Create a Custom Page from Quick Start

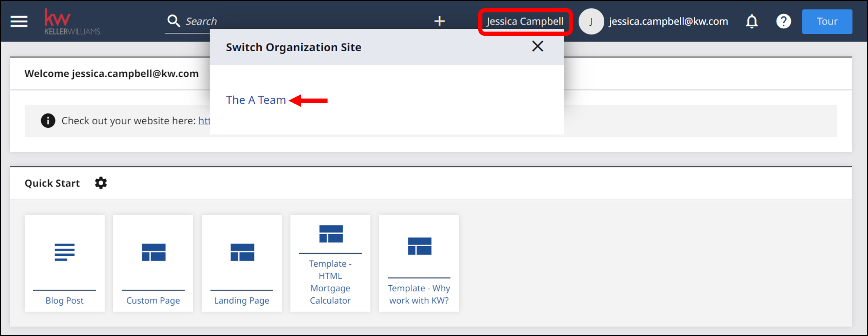coord(153,263)
